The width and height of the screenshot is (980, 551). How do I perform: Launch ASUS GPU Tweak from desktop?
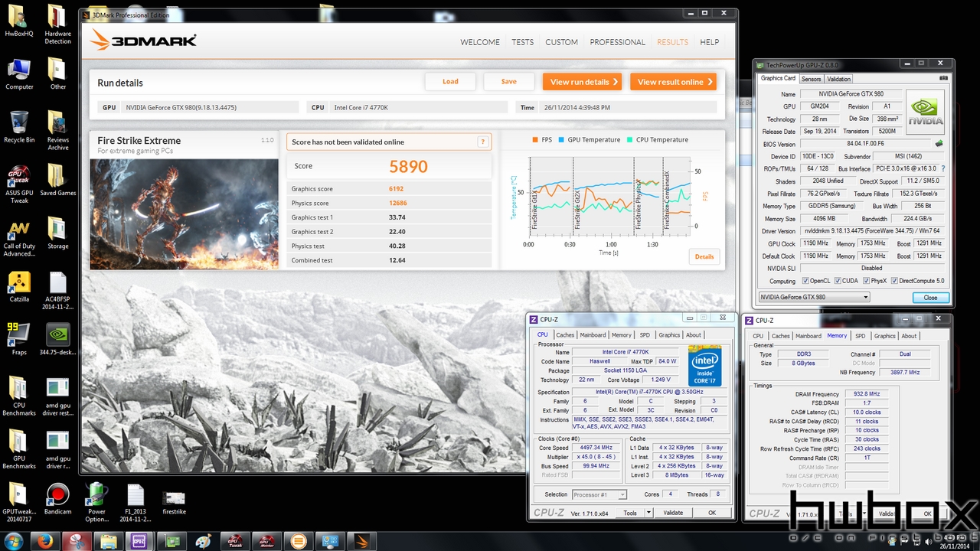point(19,184)
